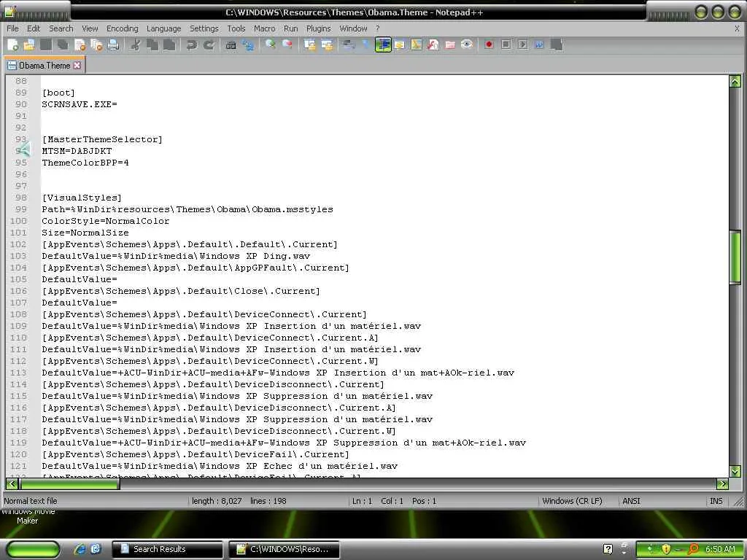Open the File menu
The height and width of the screenshot is (560, 747).
pyautogui.click(x=12, y=28)
